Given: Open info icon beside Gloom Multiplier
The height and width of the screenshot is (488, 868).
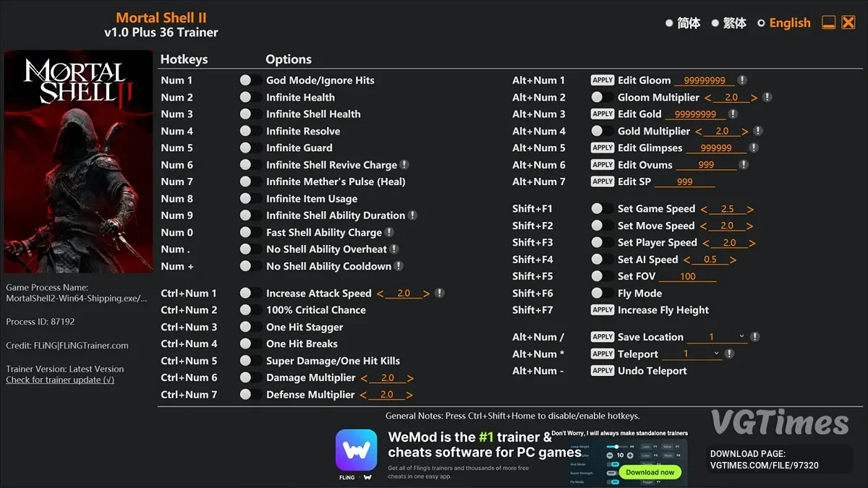Looking at the screenshot, I should tap(767, 98).
